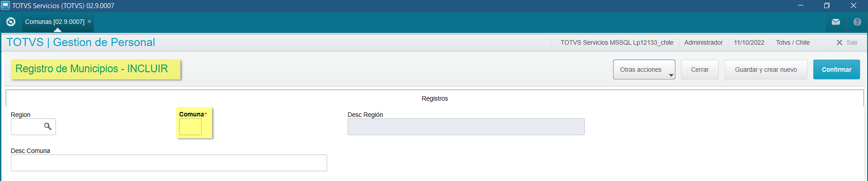The height and width of the screenshot is (181, 868).
Task: Open the mail envelope icon
Action: coord(835,22)
